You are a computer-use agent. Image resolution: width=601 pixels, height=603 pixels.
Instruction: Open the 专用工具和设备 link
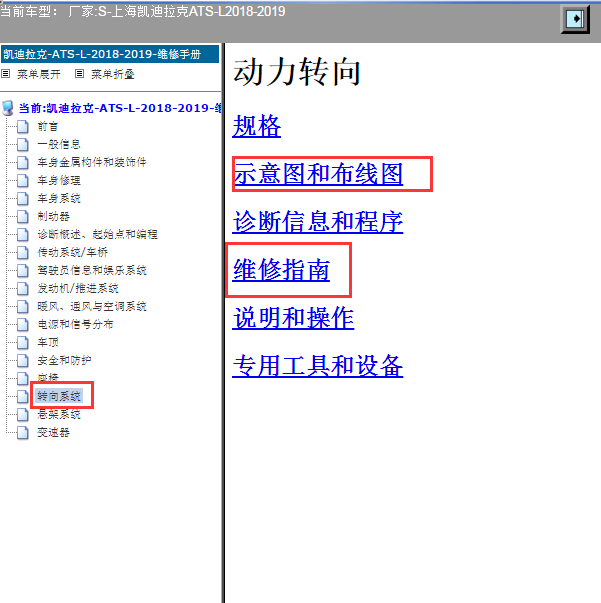[318, 366]
